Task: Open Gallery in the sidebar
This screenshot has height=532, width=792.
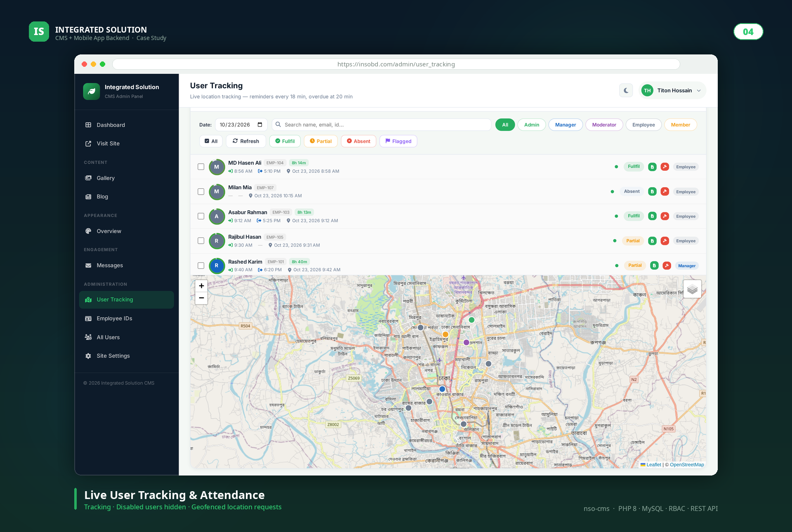Action: [126, 178]
